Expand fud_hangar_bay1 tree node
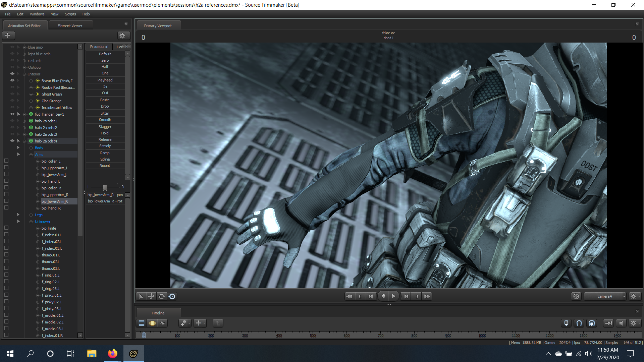 [x=24, y=114]
